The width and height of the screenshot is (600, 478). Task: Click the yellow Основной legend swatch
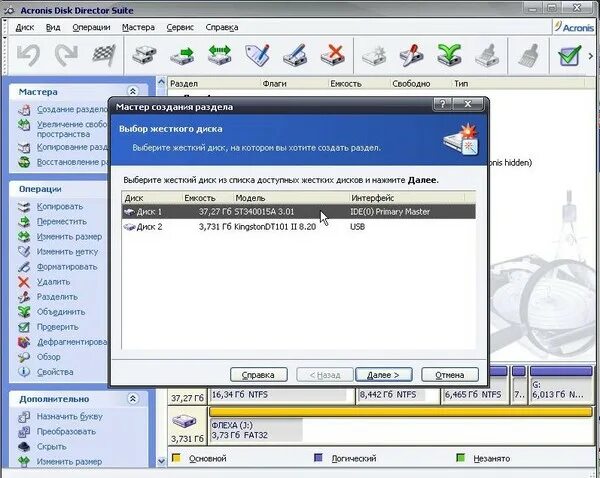176,458
